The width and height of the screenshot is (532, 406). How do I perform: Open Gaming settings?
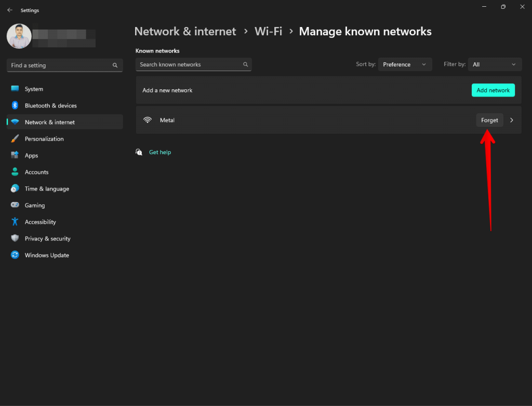pos(65,205)
